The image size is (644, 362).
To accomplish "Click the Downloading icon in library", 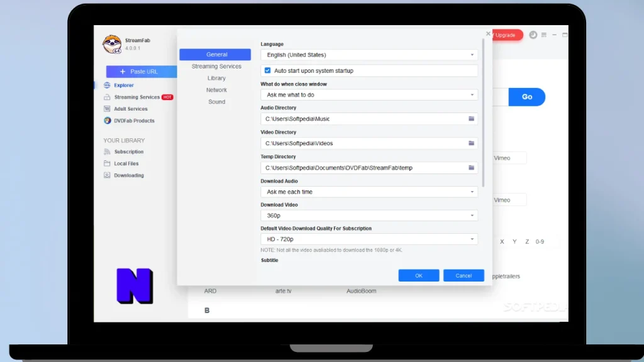I will coord(107,175).
